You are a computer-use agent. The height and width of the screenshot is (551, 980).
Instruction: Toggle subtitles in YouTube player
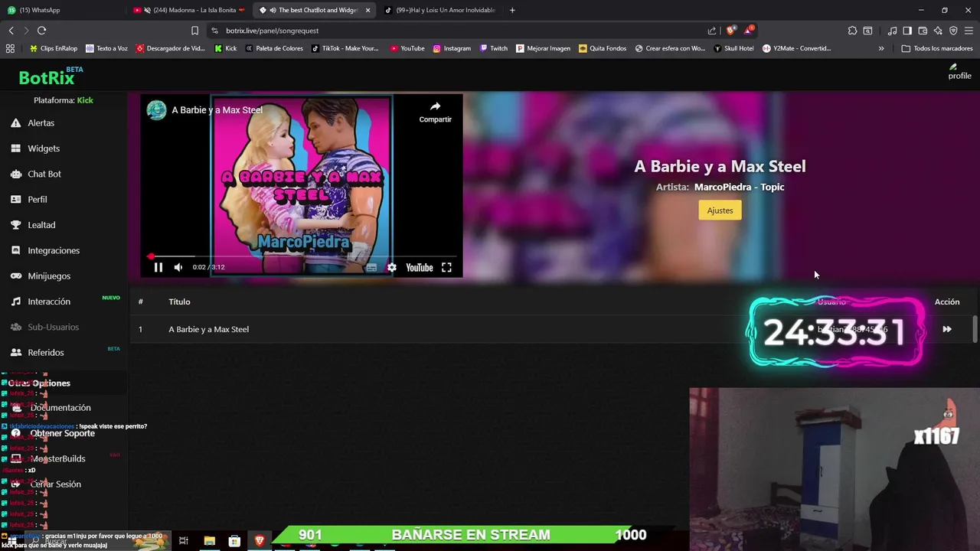click(x=371, y=267)
